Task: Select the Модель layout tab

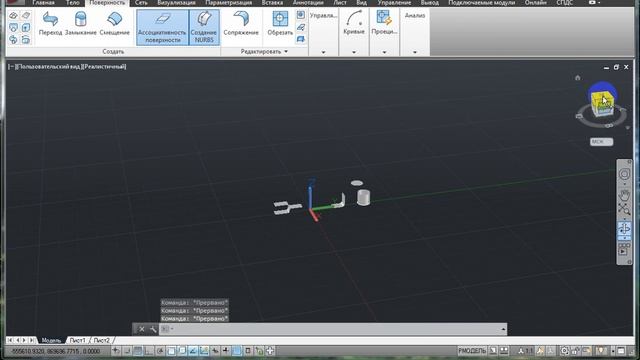Action: 51,340
